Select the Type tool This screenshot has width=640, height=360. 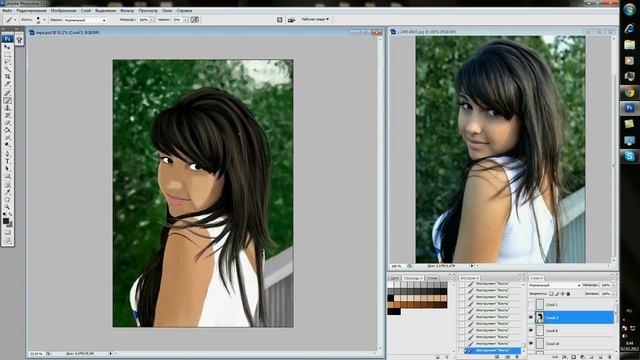(7, 161)
